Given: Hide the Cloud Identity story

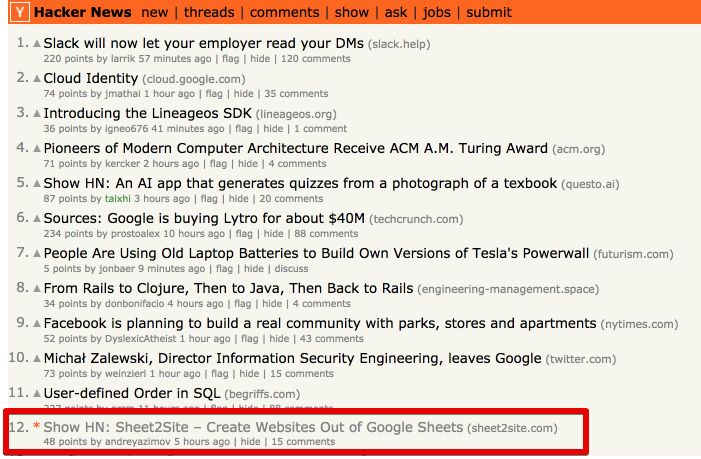Looking at the screenshot, I should (x=244, y=93).
